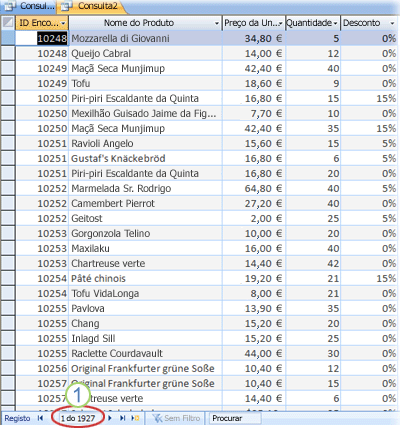This screenshot has height=428, width=400.
Task: Select the row of Mozzarella di Giovanni
Action: click(8, 38)
